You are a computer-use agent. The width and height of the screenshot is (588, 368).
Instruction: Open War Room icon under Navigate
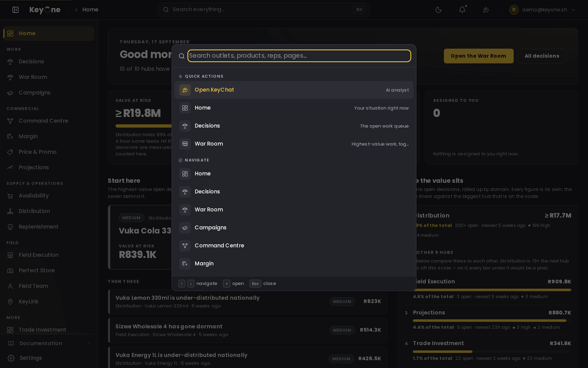(x=185, y=210)
